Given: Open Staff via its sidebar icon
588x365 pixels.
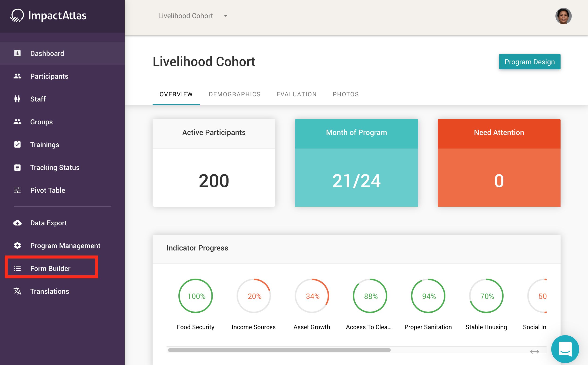Looking at the screenshot, I should 17,99.
